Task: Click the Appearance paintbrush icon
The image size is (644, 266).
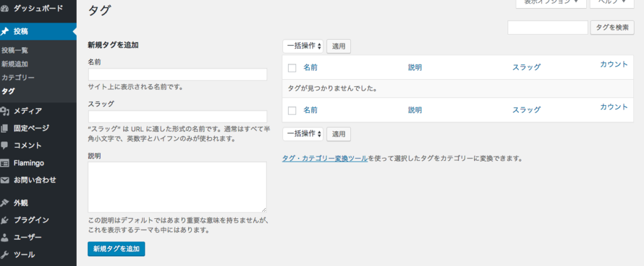Action: [5, 203]
